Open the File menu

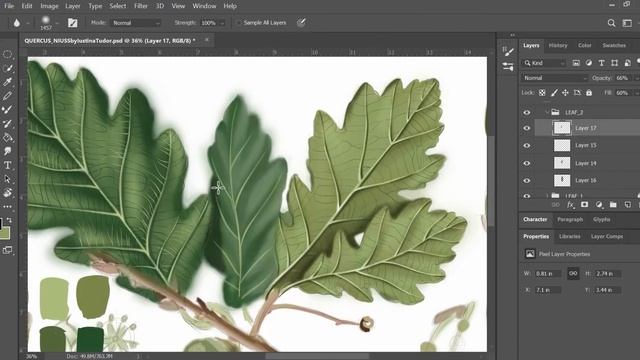9,6
